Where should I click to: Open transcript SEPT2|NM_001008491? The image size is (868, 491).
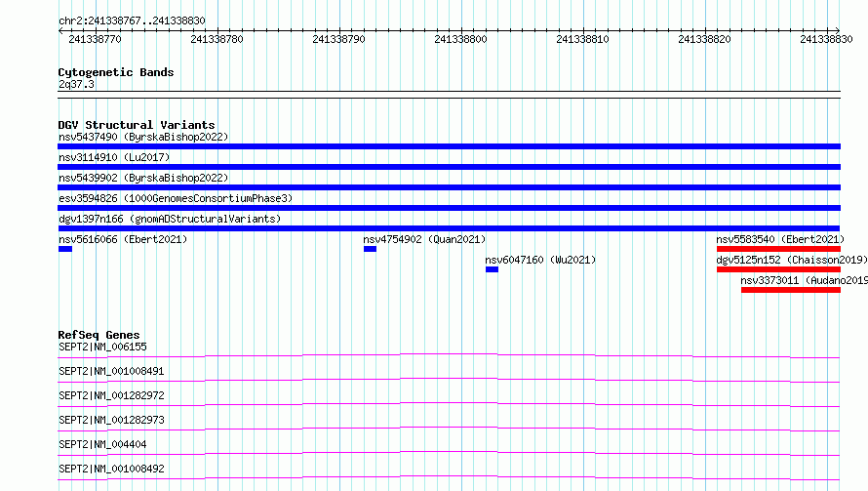pos(111,371)
